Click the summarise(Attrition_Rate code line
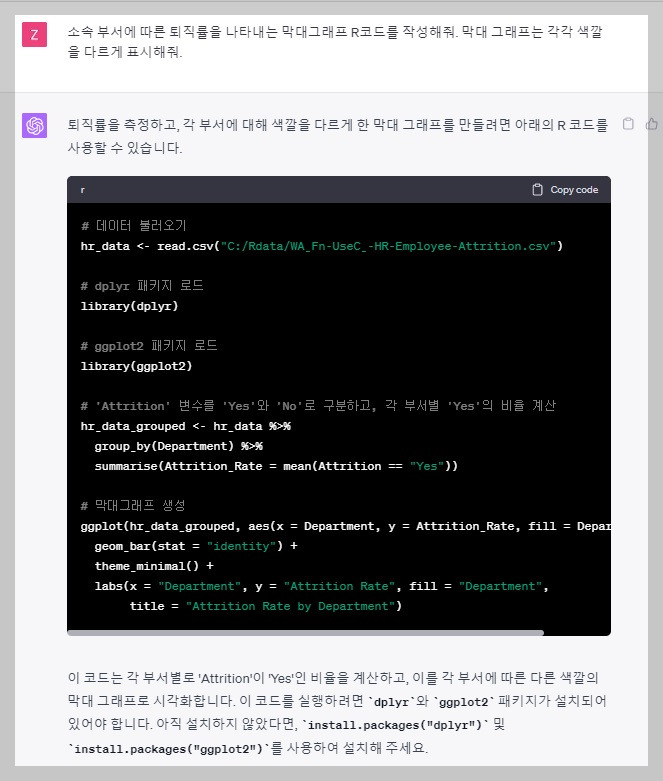This screenshot has height=781, width=663. (276, 466)
